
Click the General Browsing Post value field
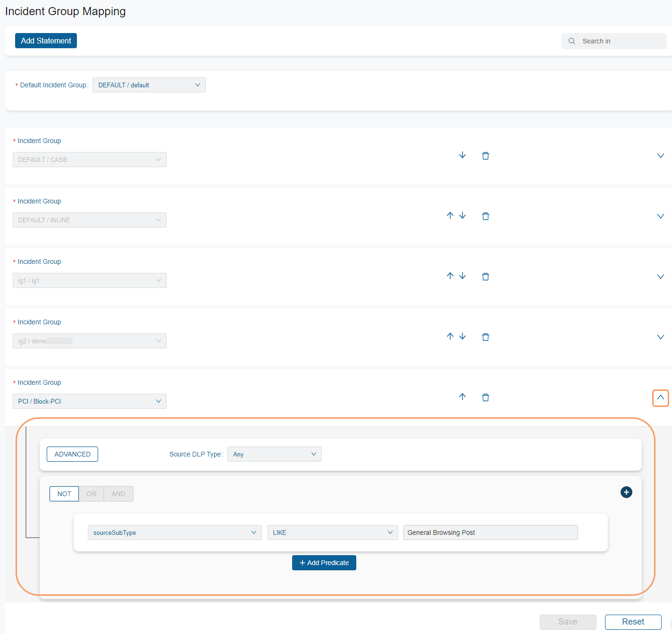[490, 533]
